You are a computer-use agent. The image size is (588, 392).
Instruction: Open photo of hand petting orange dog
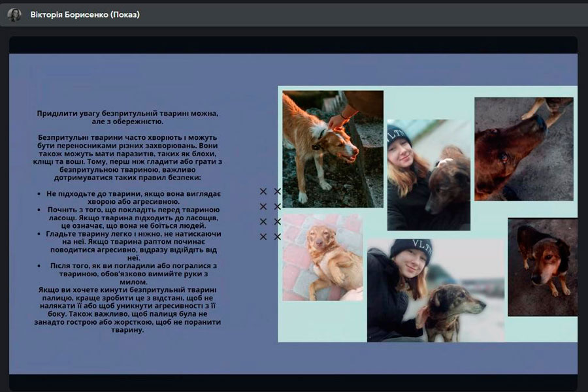333,148
